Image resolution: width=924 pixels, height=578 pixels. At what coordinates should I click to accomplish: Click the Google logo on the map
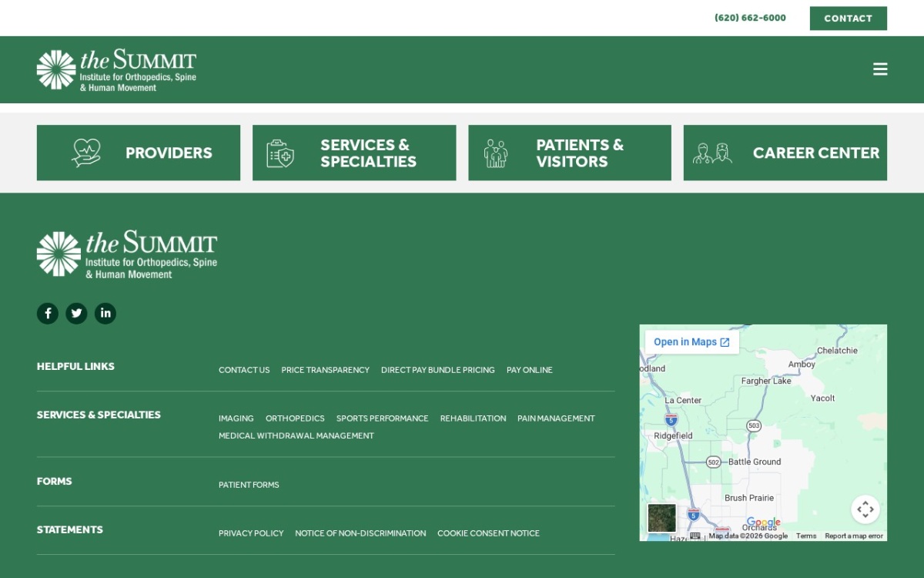tap(764, 522)
